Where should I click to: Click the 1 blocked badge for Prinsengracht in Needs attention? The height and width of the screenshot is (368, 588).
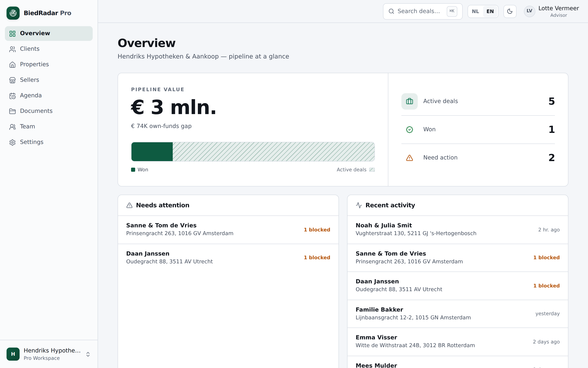(x=317, y=230)
